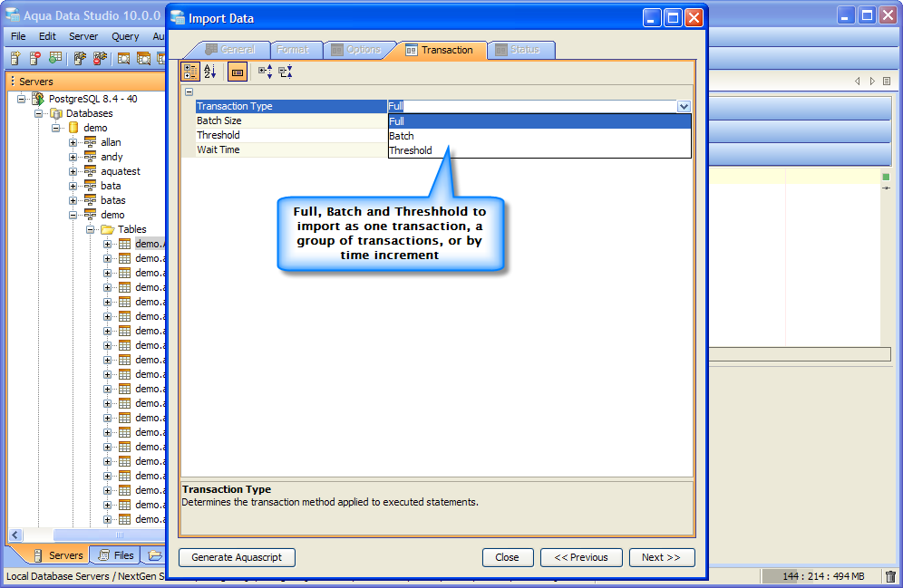Click the table with green circle toolbar icon
This screenshot has height=588, width=903.
55,58
